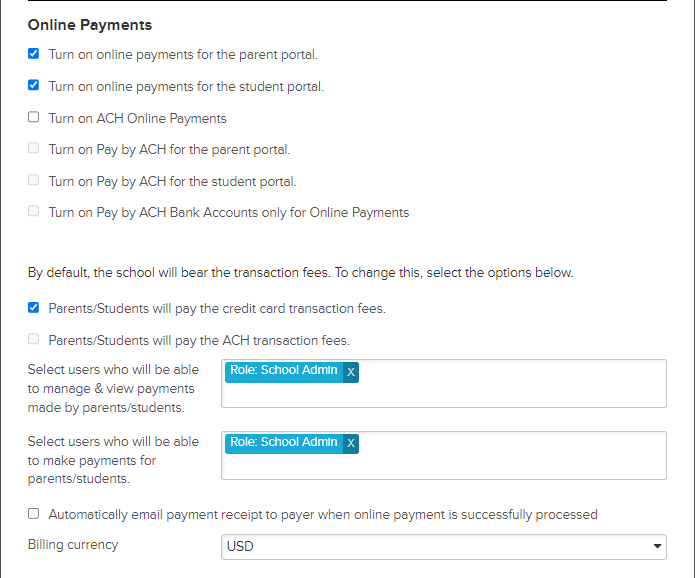This screenshot has width=695, height=578.
Task: Uncheck parents pay credit card transaction fees
Action: [x=33, y=308]
